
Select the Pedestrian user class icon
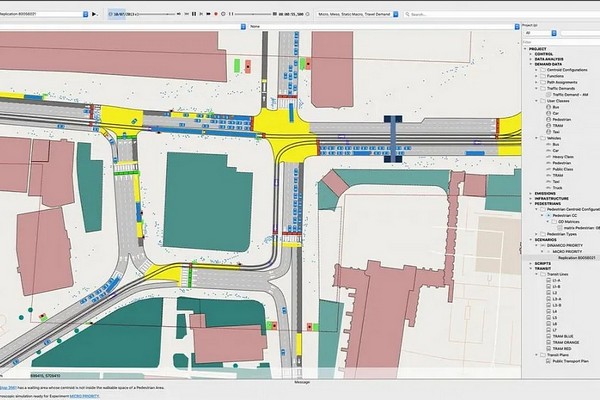pos(548,119)
